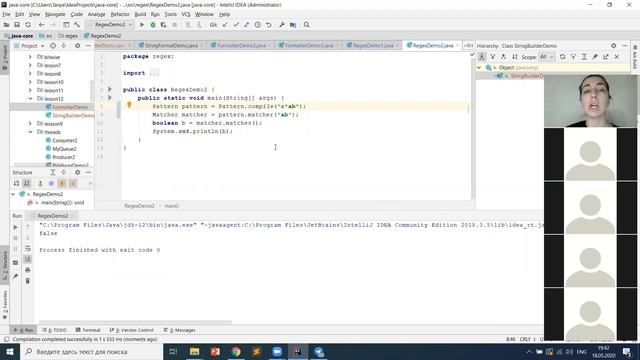
Task: Switch to FormatterDemo2.java editor tab
Action: [x=241, y=46]
